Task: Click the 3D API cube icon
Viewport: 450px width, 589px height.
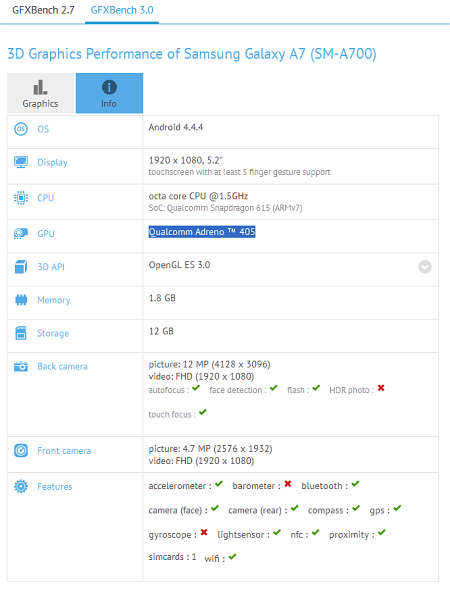Action: 21,267
